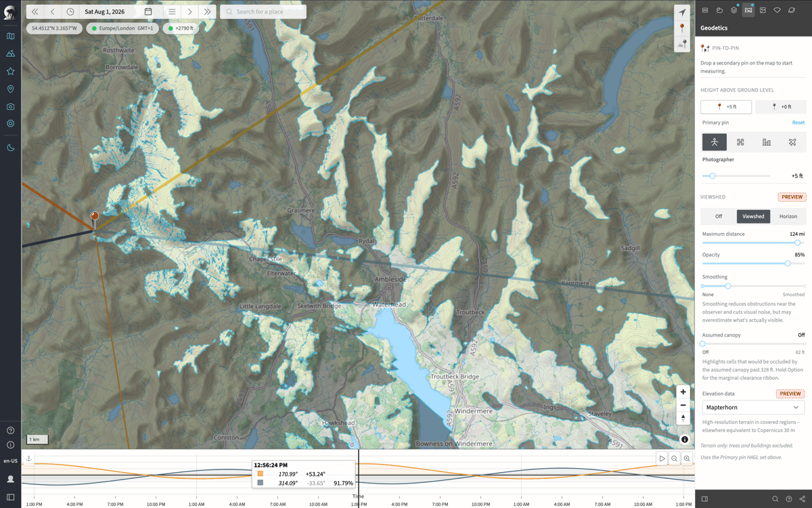Open the hamburger date options menu
Image resolution: width=812 pixels, height=508 pixels.
(x=172, y=12)
